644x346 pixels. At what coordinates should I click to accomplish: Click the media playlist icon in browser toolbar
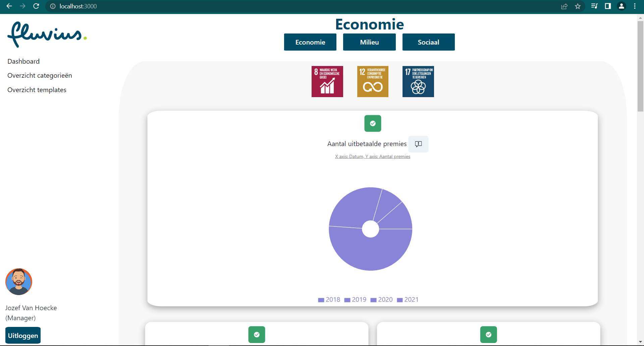[x=594, y=6]
